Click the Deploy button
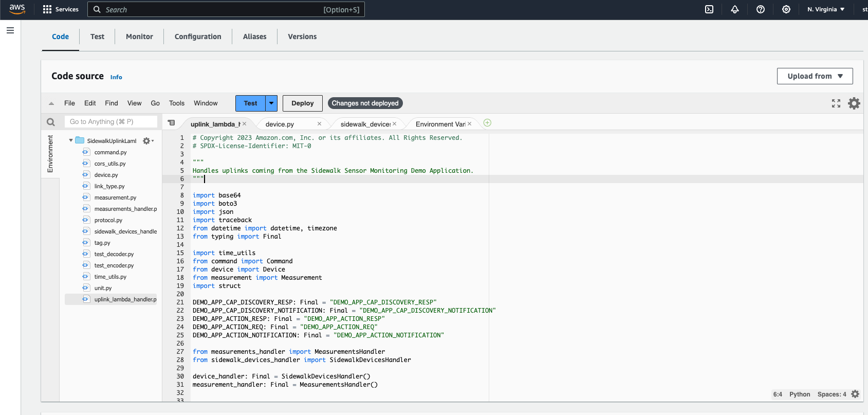 tap(303, 103)
